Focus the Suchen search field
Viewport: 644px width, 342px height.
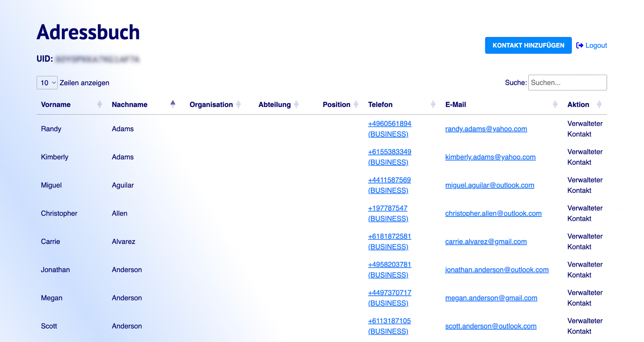click(567, 83)
